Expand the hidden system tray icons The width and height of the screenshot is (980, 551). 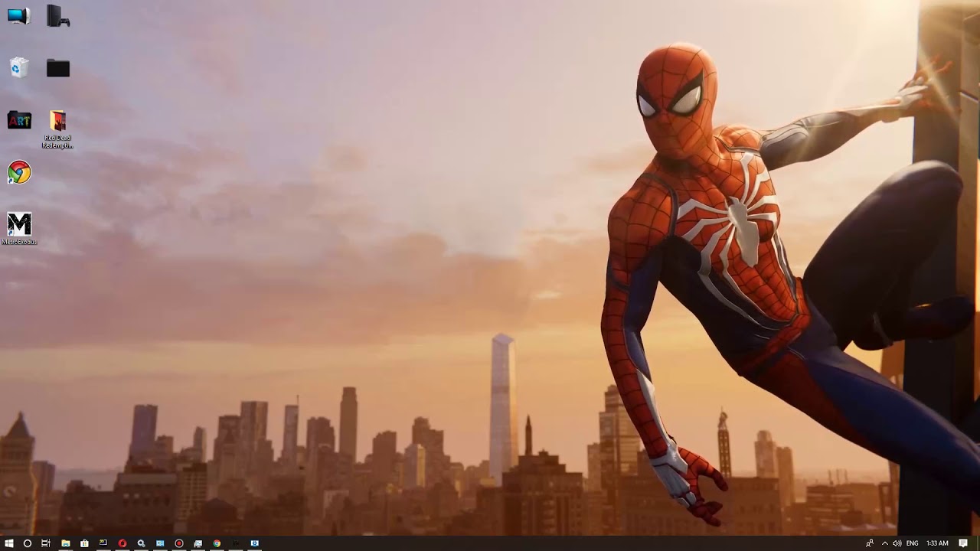[x=885, y=543]
